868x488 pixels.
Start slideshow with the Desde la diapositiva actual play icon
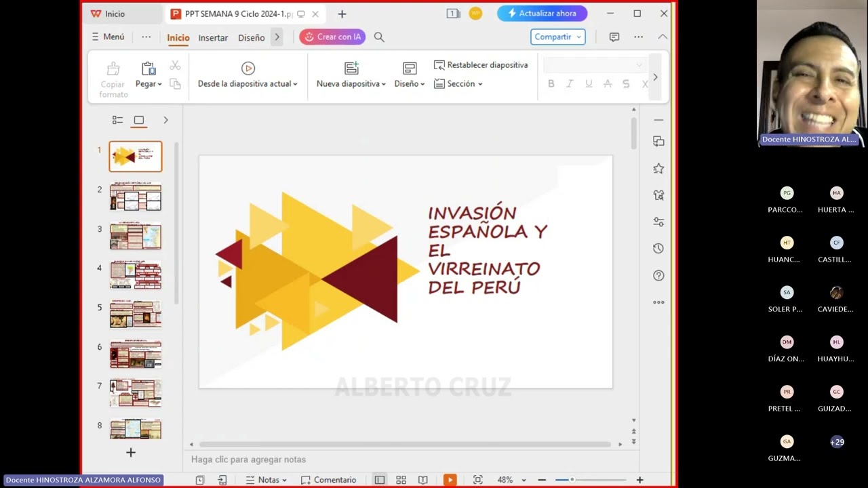click(248, 68)
